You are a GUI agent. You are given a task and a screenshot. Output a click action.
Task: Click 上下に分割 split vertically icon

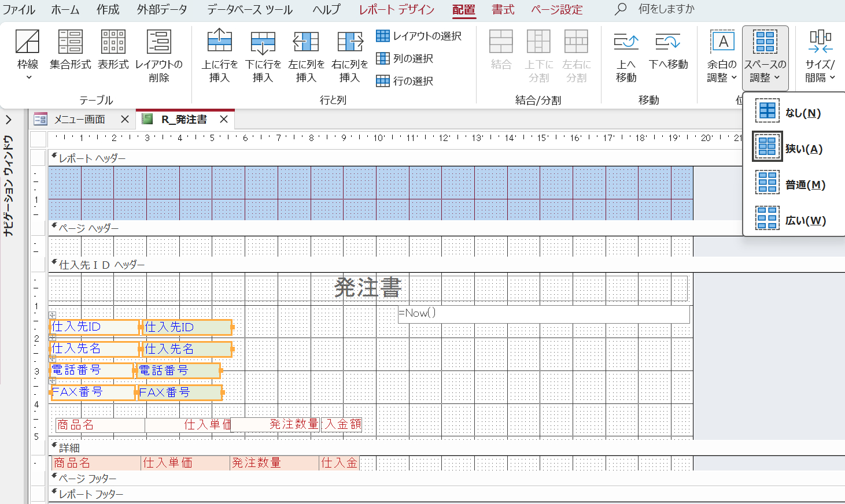click(x=538, y=55)
